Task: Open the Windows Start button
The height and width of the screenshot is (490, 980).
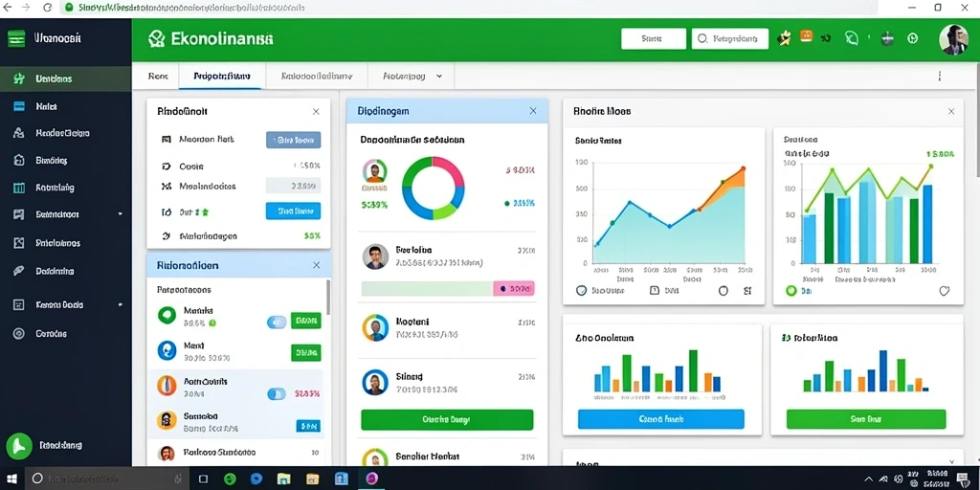Action: (x=11, y=479)
